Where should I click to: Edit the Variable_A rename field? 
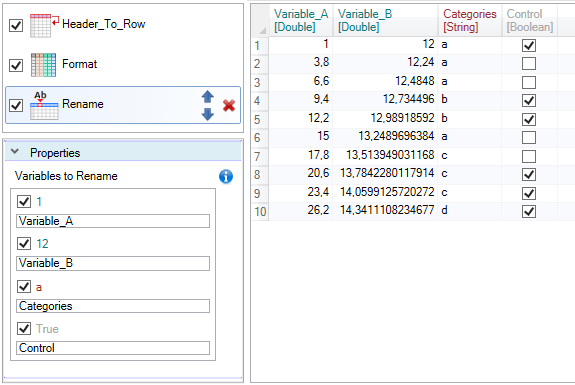click(113, 221)
